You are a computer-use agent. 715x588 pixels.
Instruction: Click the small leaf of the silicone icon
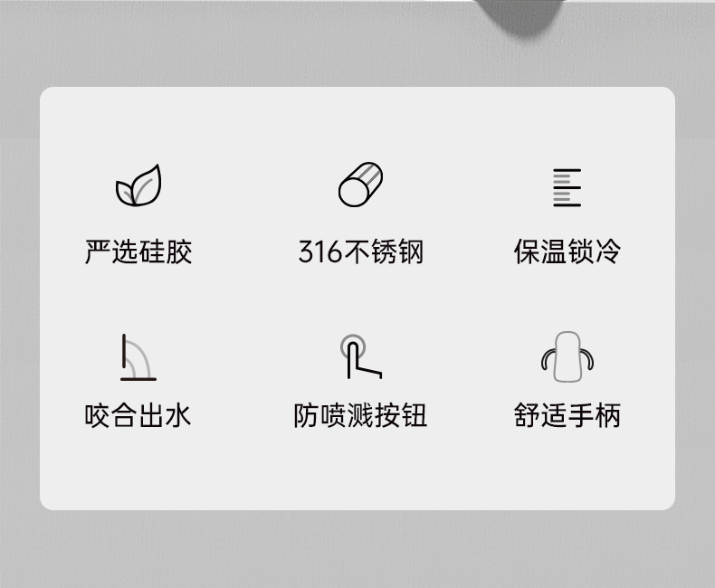(125, 193)
